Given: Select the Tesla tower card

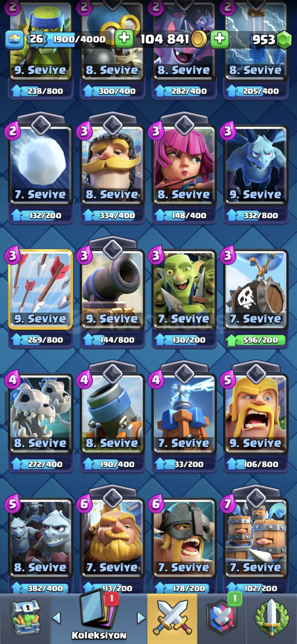Looking at the screenshot, I should [x=184, y=414].
